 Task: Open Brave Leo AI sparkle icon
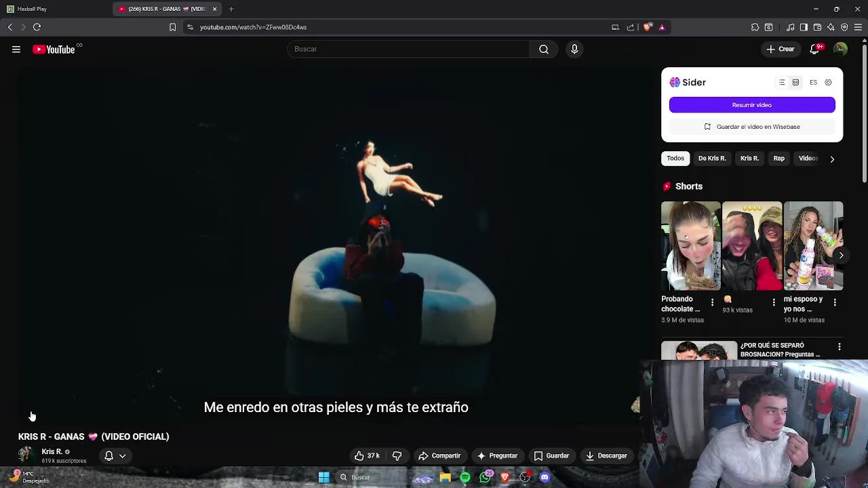click(x=831, y=27)
